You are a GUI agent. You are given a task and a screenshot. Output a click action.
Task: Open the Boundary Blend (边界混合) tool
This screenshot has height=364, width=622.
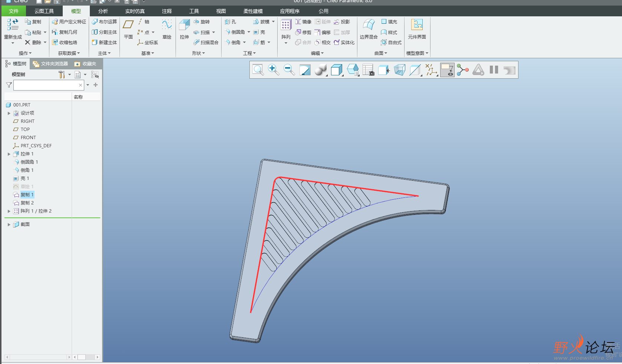click(x=368, y=29)
